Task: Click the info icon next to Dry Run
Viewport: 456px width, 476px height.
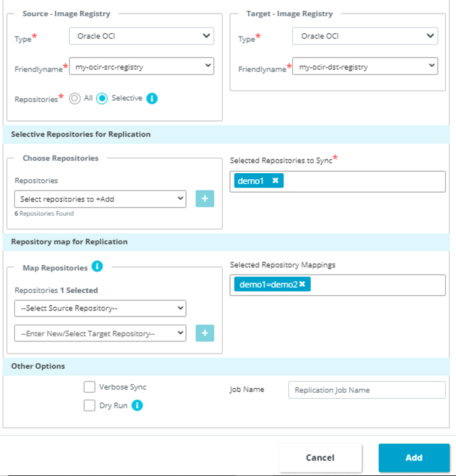Action: click(137, 406)
